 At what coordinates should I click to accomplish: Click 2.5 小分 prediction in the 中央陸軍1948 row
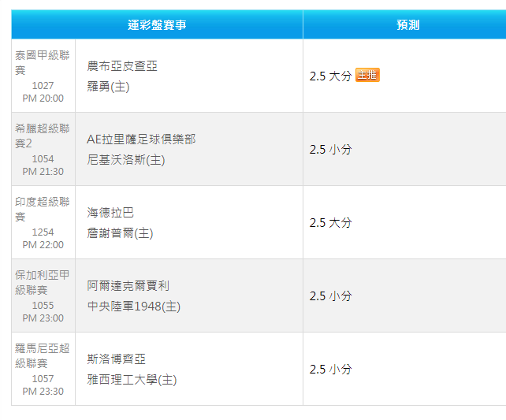(x=330, y=295)
